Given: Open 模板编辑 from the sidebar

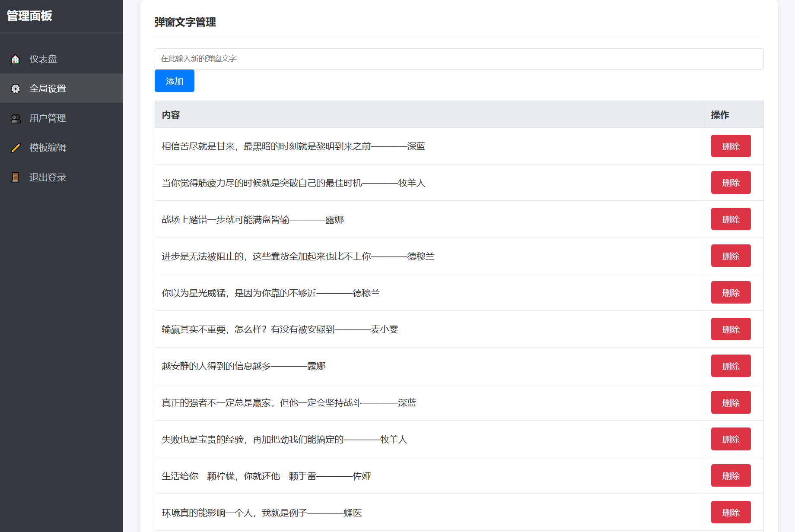Looking at the screenshot, I should coord(48,147).
